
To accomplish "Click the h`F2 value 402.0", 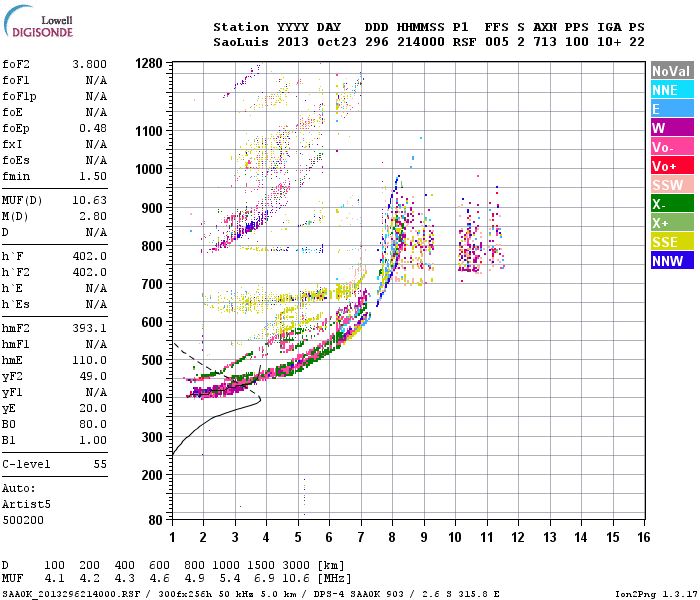I will coord(89,273).
